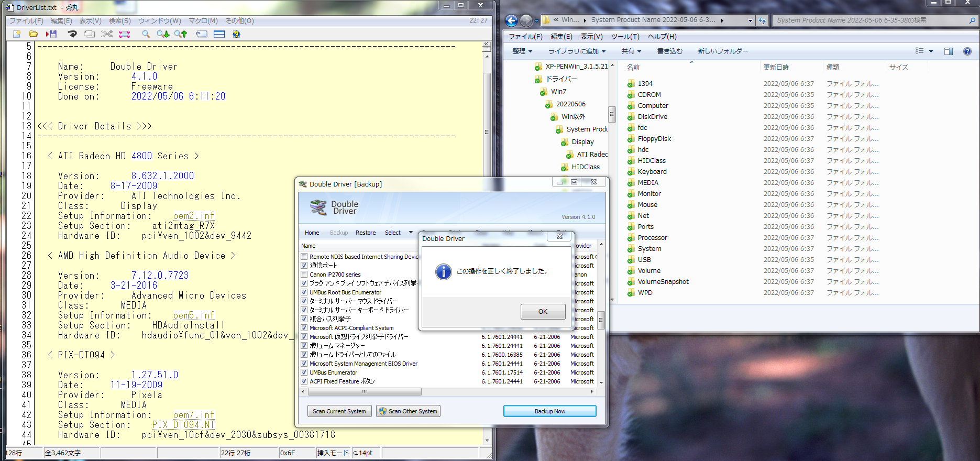The height and width of the screenshot is (461, 980).
Task: Click the Explorer back navigation arrow
Action: (x=511, y=20)
